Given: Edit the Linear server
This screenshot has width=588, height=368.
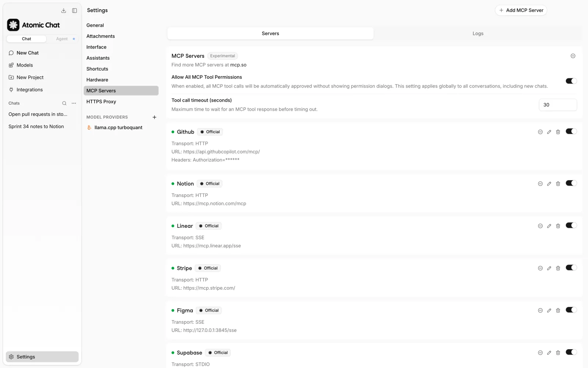Looking at the screenshot, I should [549, 226].
